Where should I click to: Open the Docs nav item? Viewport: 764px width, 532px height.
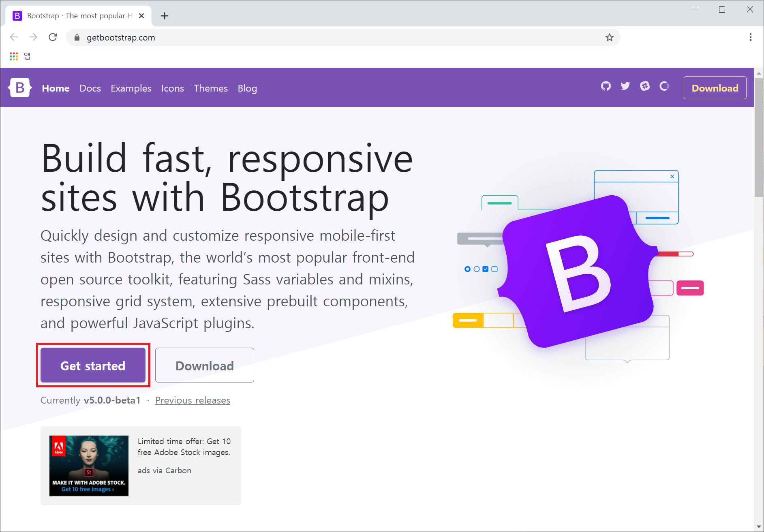90,88
